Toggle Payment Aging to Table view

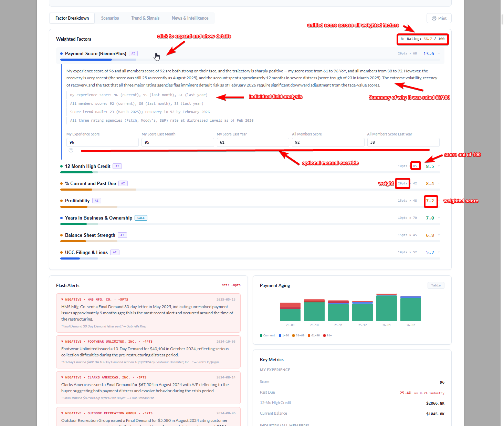(x=435, y=285)
